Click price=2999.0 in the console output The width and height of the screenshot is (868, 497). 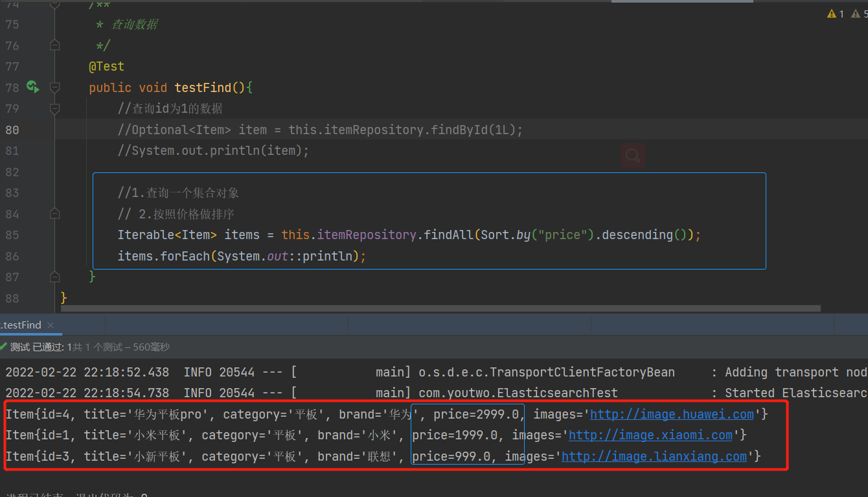click(476, 414)
